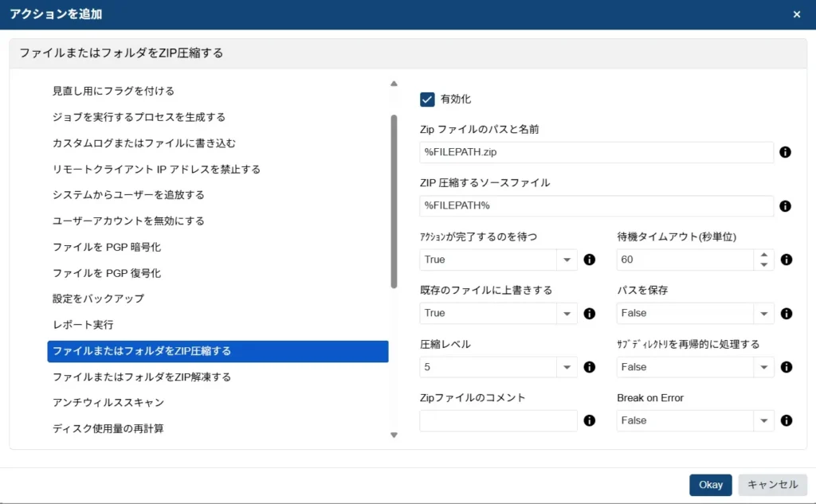Click info icon for サブディレクトリを再帰的に処理する

tap(787, 367)
